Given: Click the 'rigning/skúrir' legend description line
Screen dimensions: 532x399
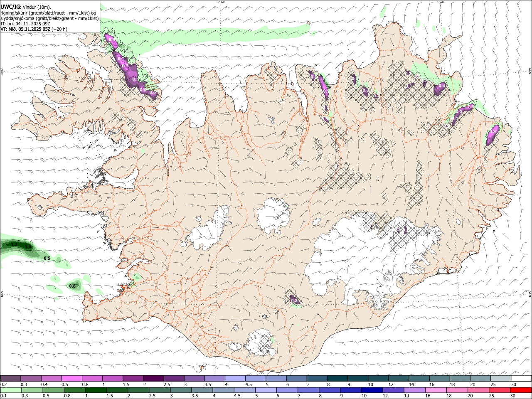Looking at the screenshot, I should pos(49,13).
